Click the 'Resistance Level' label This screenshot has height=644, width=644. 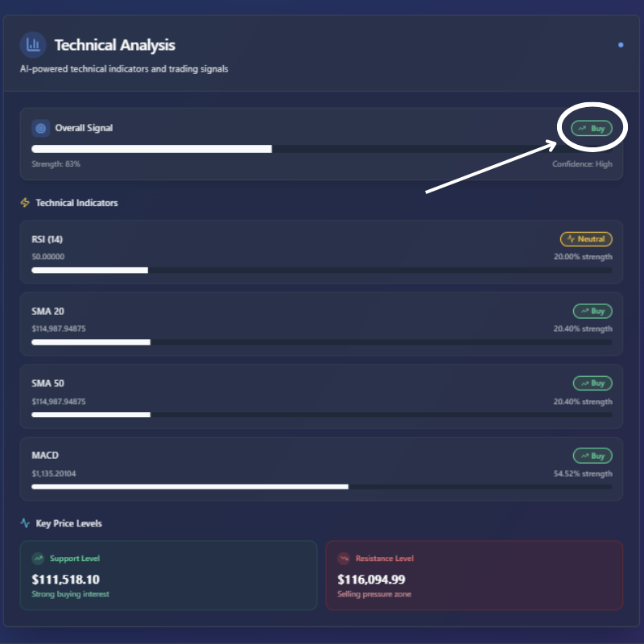[385, 559]
